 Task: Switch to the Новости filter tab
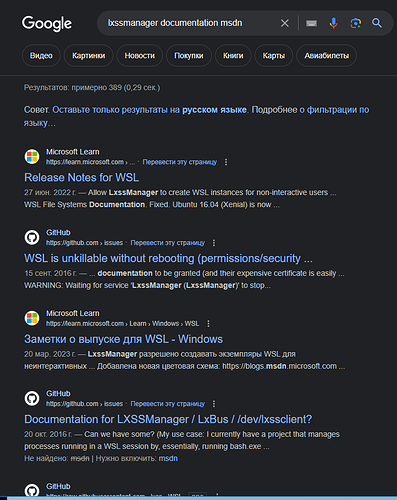pos(140,56)
